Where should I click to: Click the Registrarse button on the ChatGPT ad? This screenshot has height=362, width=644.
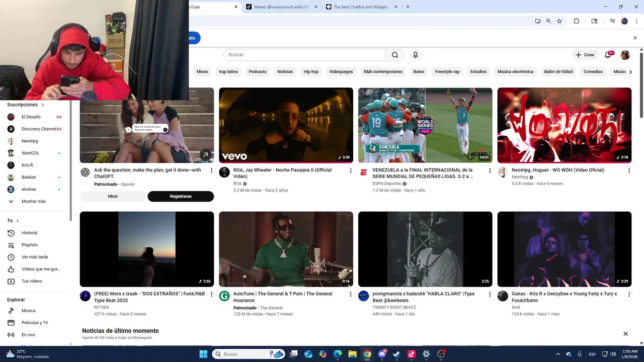181,197
